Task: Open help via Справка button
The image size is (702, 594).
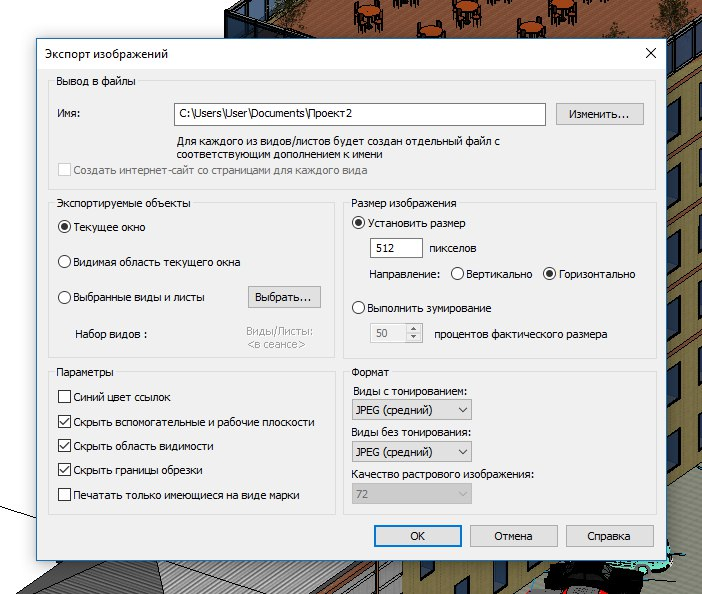Action: pyautogui.click(x=609, y=536)
